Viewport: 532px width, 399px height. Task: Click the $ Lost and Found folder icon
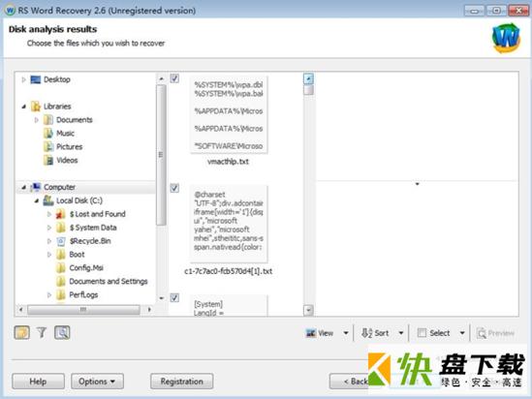click(x=61, y=214)
